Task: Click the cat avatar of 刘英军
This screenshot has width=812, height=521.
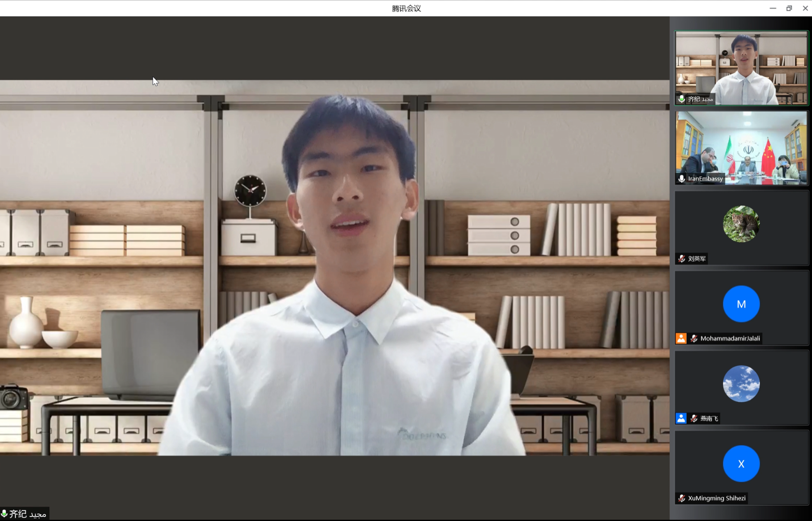Action: [x=741, y=224]
